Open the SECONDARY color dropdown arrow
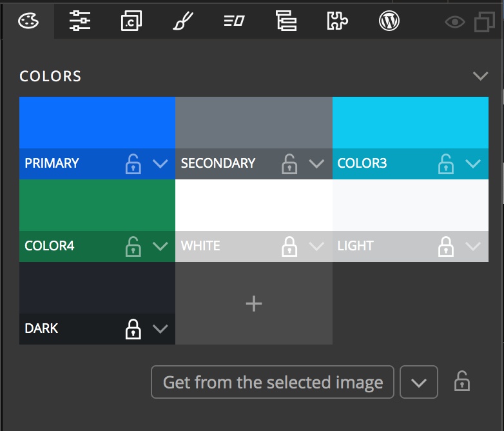 [316, 164]
